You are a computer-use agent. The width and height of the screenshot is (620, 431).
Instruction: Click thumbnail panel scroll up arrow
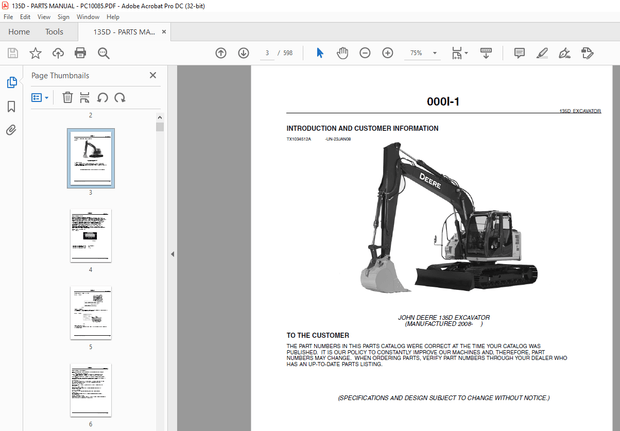(x=160, y=117)
